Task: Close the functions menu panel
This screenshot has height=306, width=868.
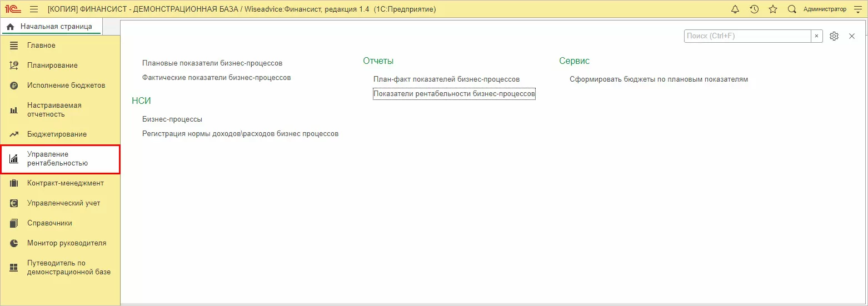Action: [x=852, y=36]
